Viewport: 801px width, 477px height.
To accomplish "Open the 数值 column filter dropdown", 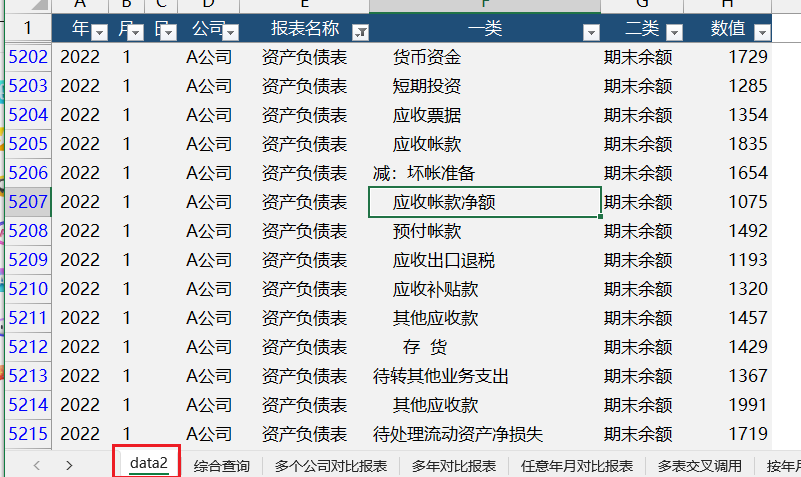I will (x=762, y=33).
